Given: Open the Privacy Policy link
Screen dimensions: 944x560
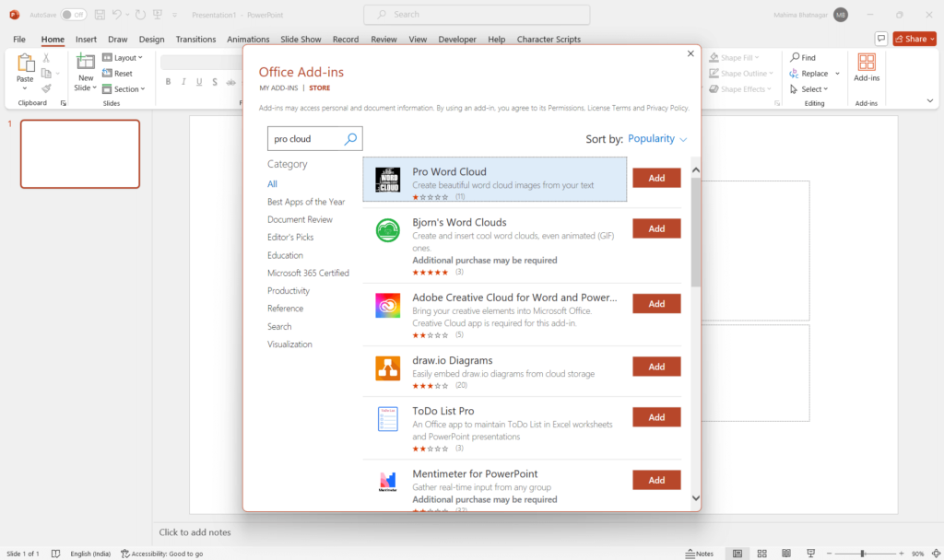Looking at the screenshot, I should 666,107.
